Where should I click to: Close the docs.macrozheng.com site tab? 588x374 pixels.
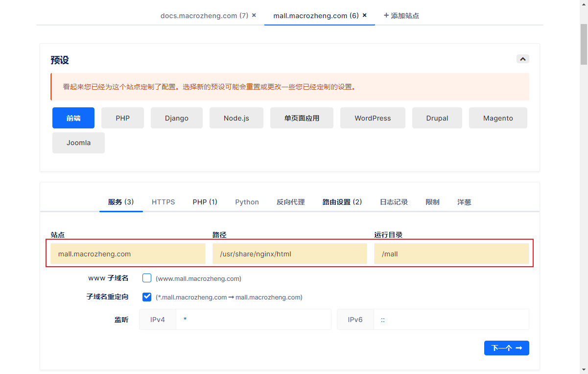tap(254, 15)
